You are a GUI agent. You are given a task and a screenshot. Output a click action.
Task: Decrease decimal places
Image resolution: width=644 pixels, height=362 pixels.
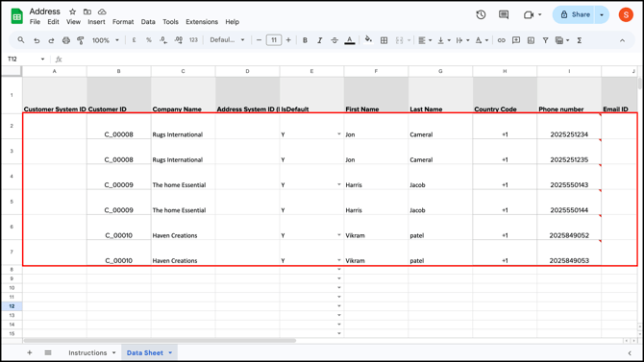pyautogui.click(x=163, y=40)
